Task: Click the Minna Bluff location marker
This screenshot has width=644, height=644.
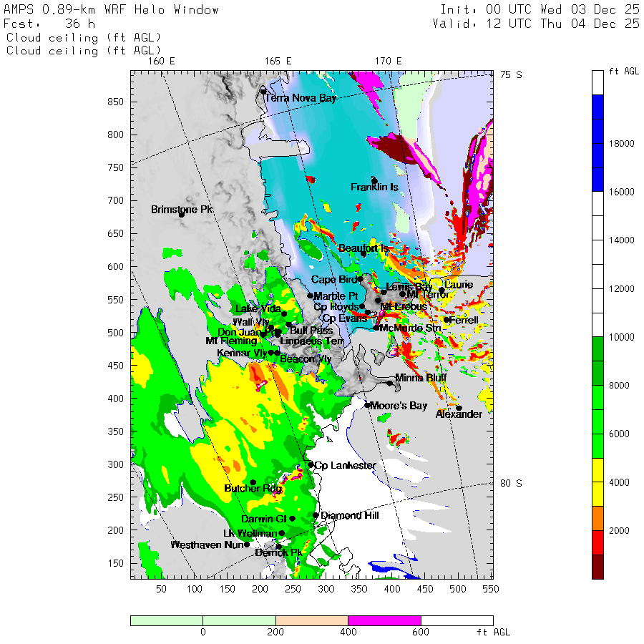Action: click(389, 384)
